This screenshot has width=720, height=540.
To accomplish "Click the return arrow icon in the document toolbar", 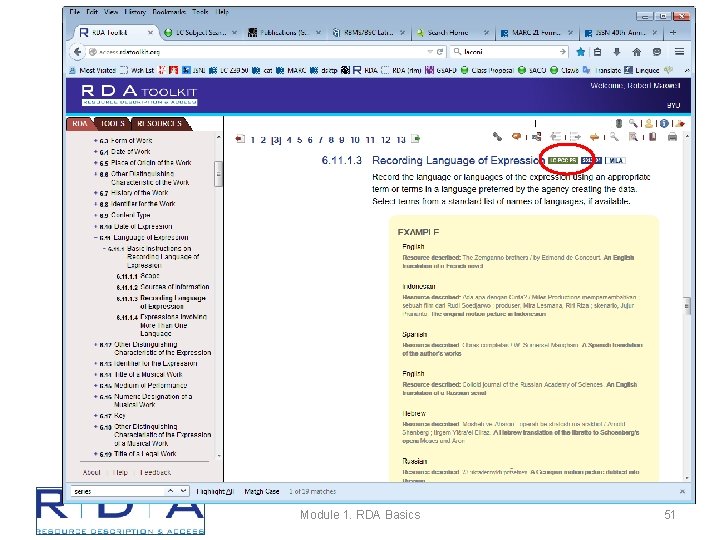I will 594,136.
